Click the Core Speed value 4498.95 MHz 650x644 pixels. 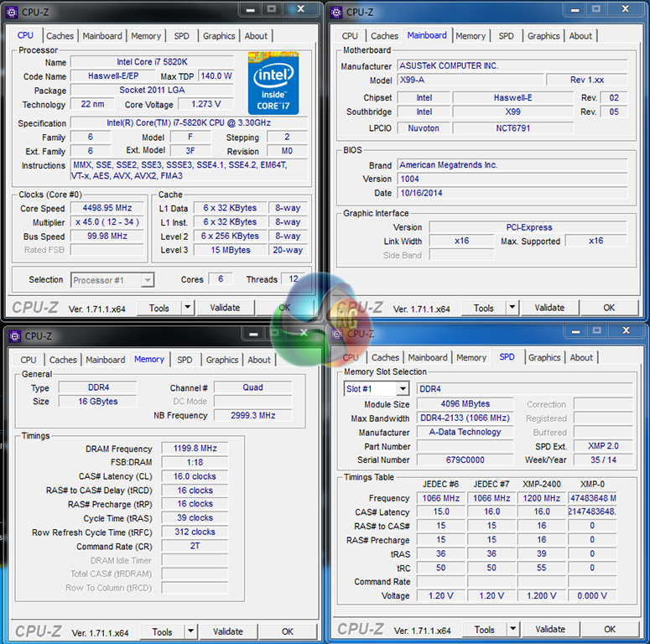point(107,208)
